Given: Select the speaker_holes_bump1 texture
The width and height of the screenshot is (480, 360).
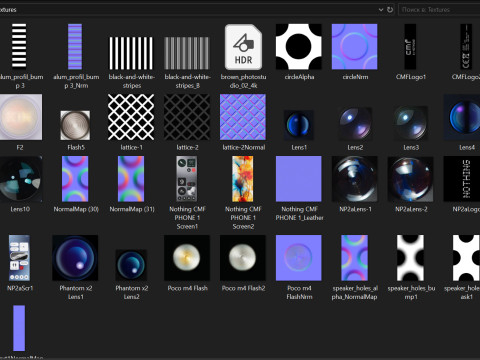Looking at the screenshot, I should coord(410,258).
